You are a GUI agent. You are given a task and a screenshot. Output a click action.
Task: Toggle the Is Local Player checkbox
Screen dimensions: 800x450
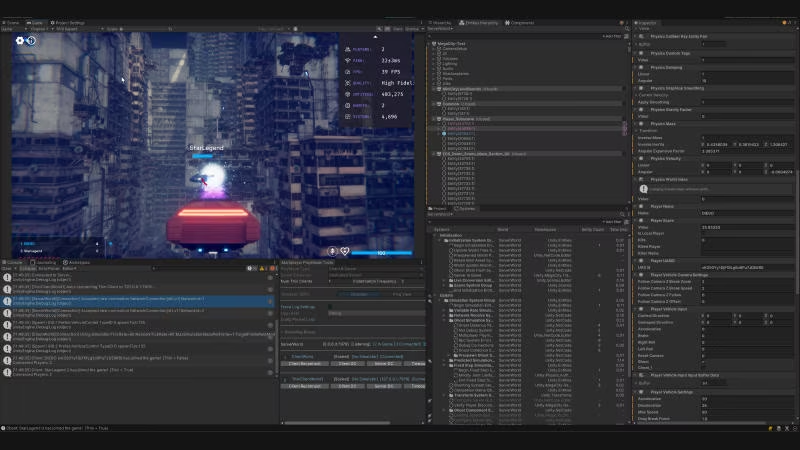coord(704,233)
